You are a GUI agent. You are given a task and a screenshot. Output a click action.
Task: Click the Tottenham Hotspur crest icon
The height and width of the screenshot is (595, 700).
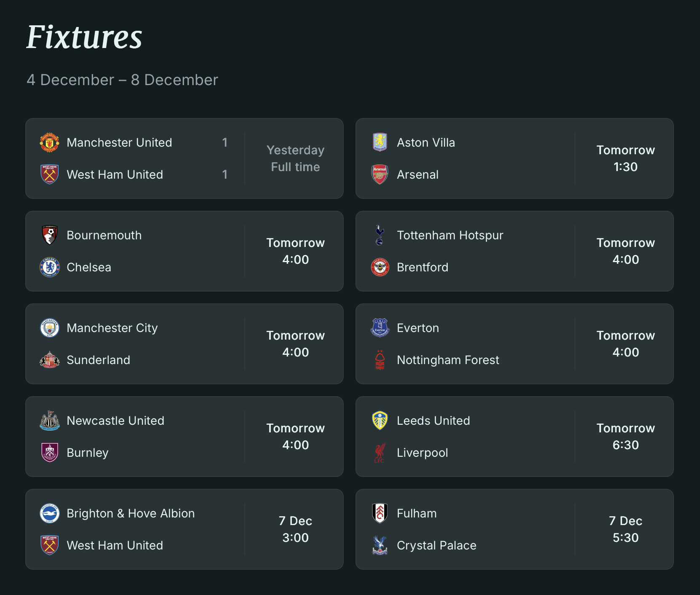380,235
